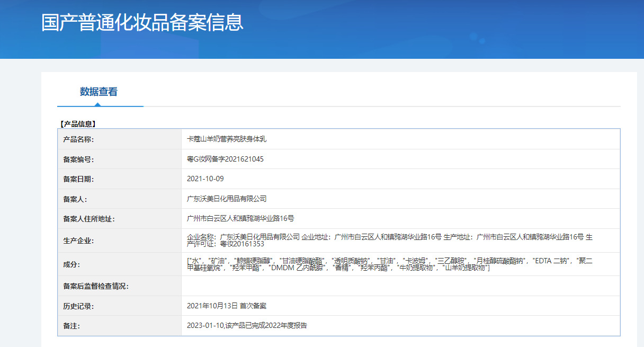Click the 成分 label cell
The image size is (644, 347).
click(x=120, y=264)
